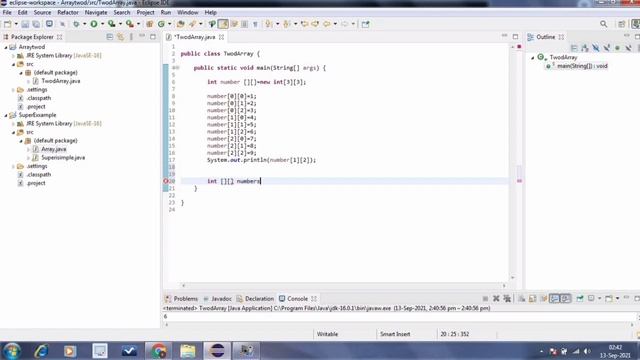Click the green Run button icon
Screen dimensions: 640x360
pyautogui.click(x=94, y=24)
